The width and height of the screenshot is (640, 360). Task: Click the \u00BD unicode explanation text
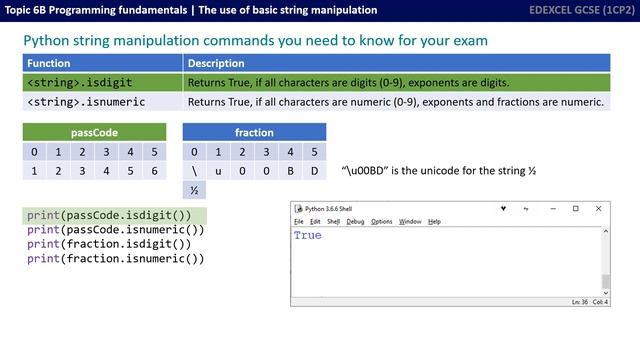(x=439, y=171)
